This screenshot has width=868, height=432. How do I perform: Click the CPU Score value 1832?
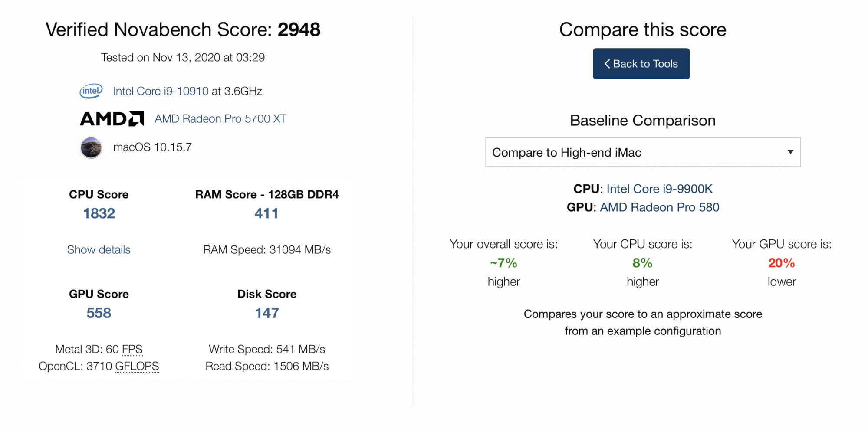coord(99,213)
